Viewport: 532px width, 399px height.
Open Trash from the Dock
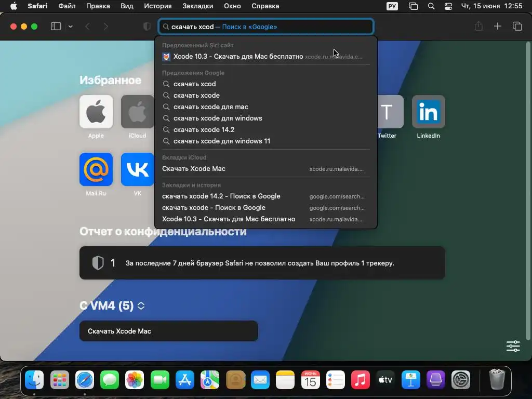click(497, 379)
